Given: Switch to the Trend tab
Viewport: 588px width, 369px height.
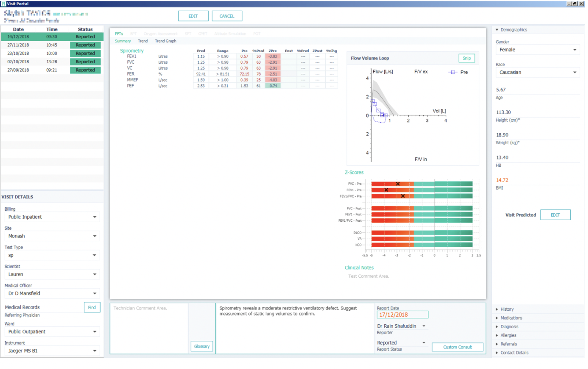Looking at the screenshot, I should pos(143,41).
